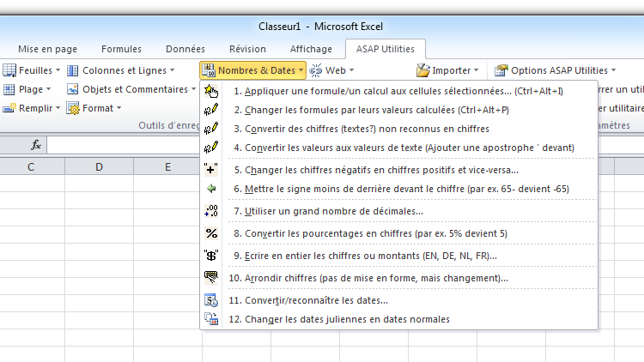This screenshot has height=362, width=644.
Task: Go to the Affichage tab
Action: (x=311, y=49)
